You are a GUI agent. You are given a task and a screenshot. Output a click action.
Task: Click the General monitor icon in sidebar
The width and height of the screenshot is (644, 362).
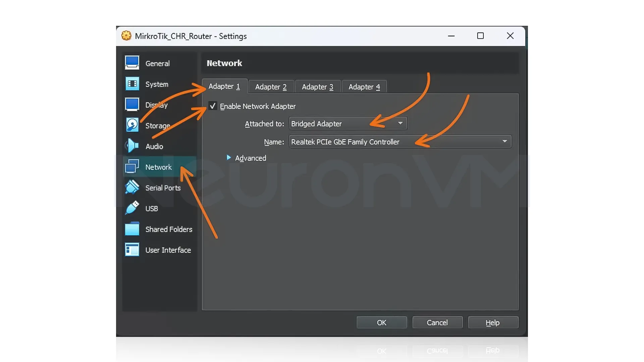point(132,63)
